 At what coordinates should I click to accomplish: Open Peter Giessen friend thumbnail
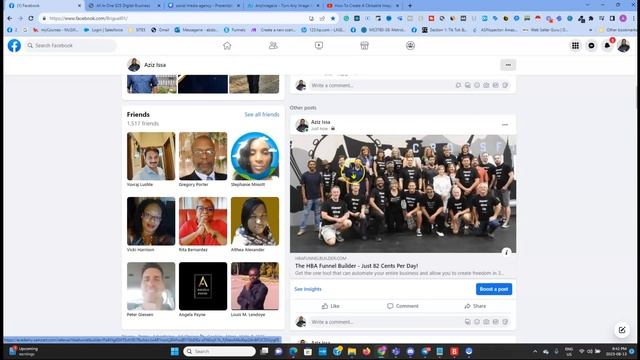151,286
